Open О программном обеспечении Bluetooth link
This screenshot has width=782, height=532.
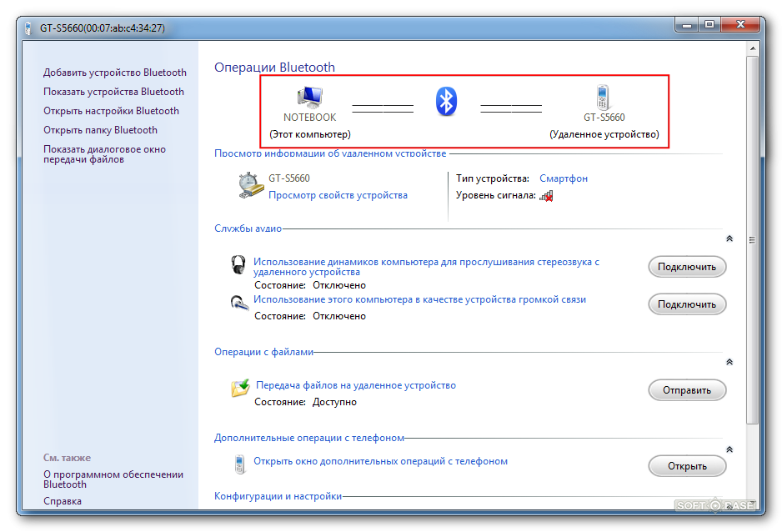pos(113,479)
